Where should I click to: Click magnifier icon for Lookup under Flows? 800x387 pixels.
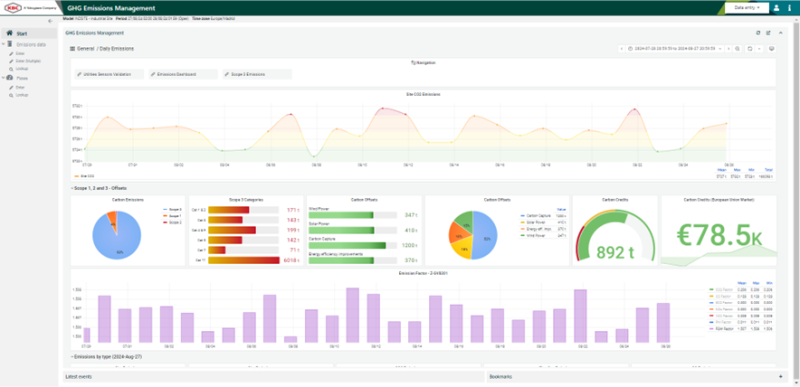pyautogui.click(x=11, y=95)
